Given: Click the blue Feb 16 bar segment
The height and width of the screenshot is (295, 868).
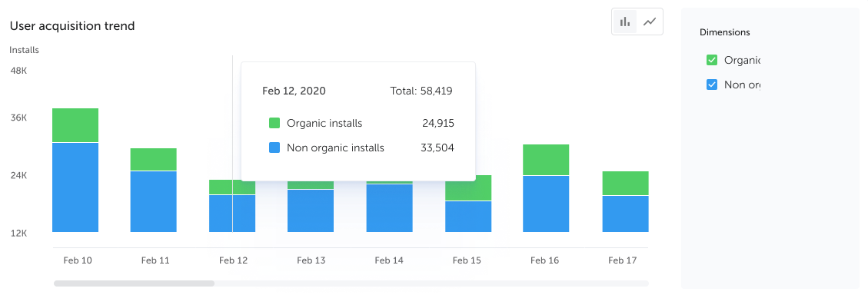Looking at the screenshot, I should [546, 204].
